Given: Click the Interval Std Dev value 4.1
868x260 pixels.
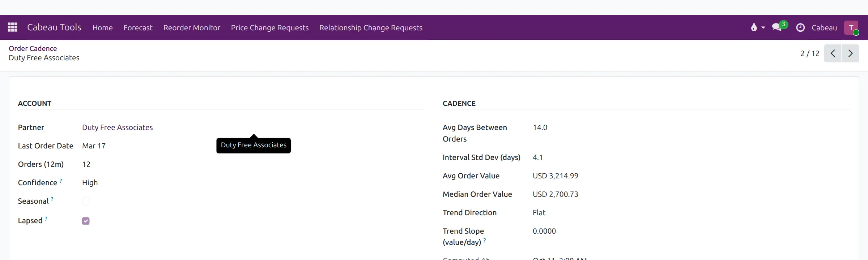Looking at the screenshot, I should (x=537, y=157).
